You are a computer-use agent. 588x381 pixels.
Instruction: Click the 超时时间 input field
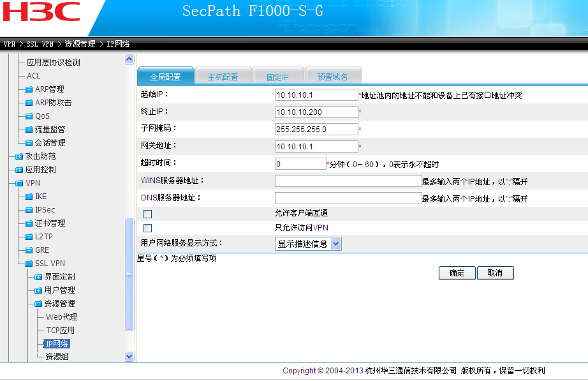point(300,164)
